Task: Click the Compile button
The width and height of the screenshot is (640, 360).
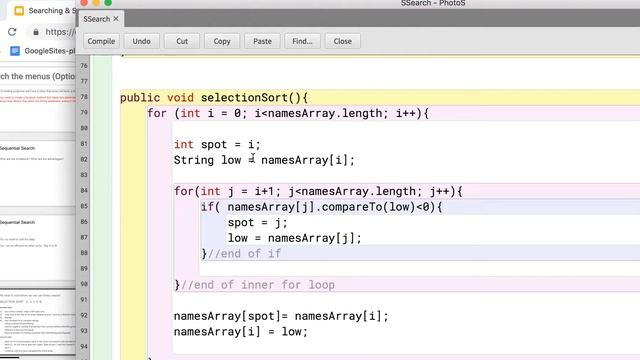Action: coord(101,41)
